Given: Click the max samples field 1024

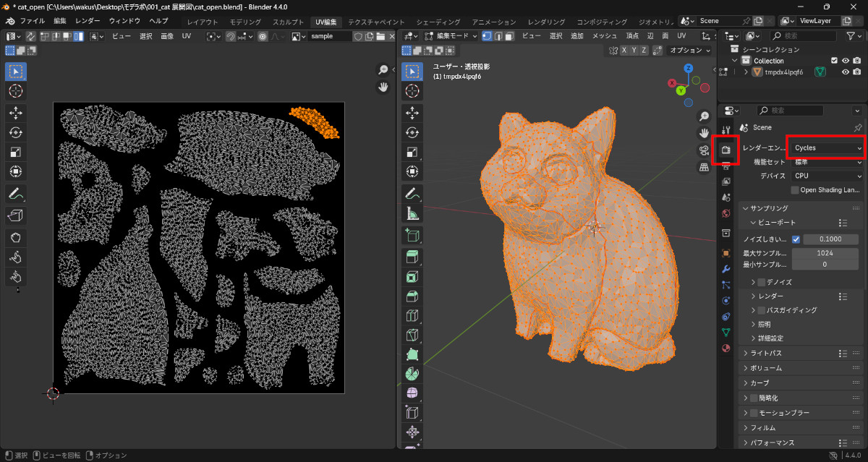Looking at the screenshot, I should (825, 254).
